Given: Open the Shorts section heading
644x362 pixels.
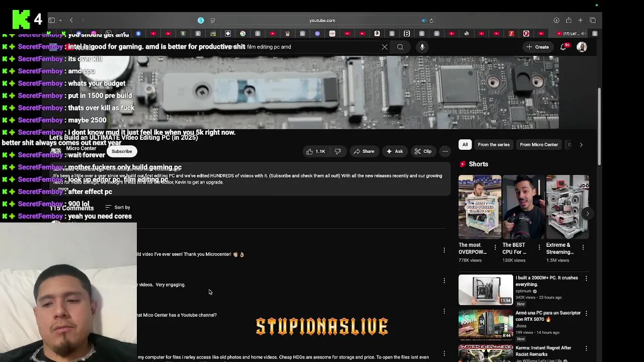Looking at the screenshot, I should coord(478,164).
